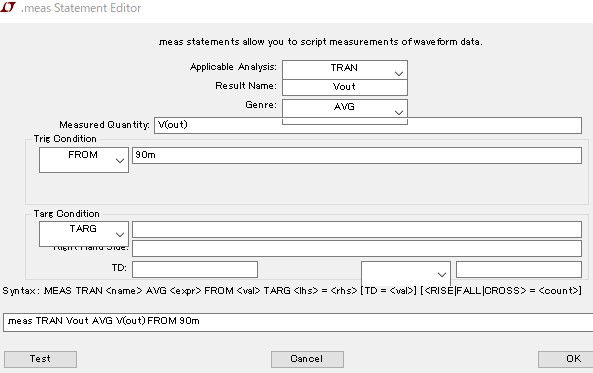Expand the empty RISE/FALL/CROSS dropdown

point(406,273)
